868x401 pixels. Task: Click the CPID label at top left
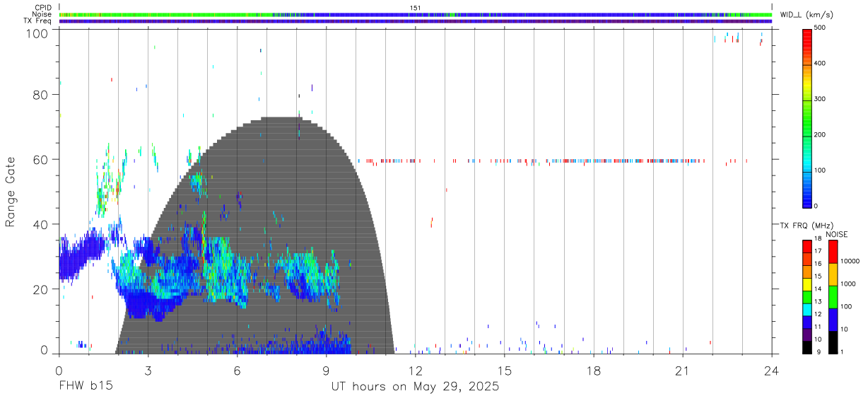click(43, 8)
